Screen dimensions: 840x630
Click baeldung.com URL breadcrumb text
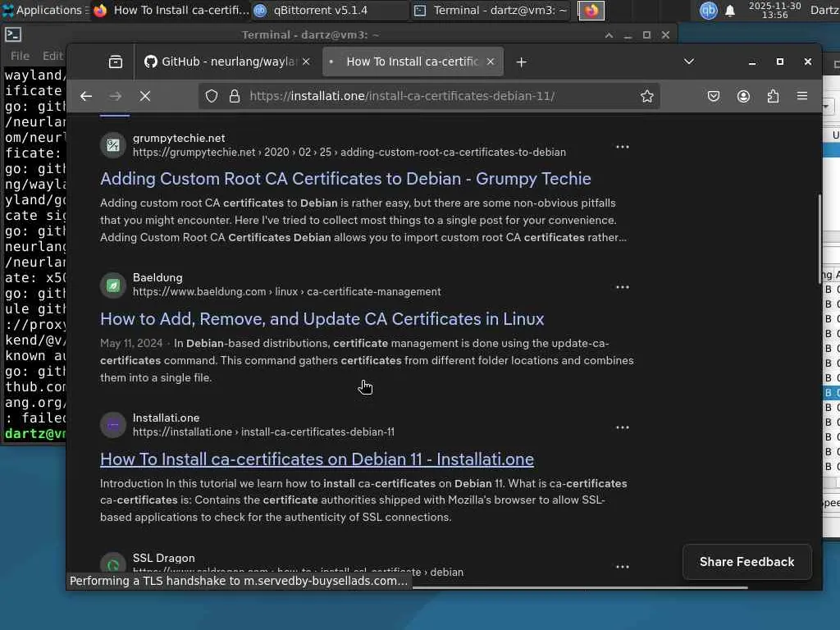[286, 292]
